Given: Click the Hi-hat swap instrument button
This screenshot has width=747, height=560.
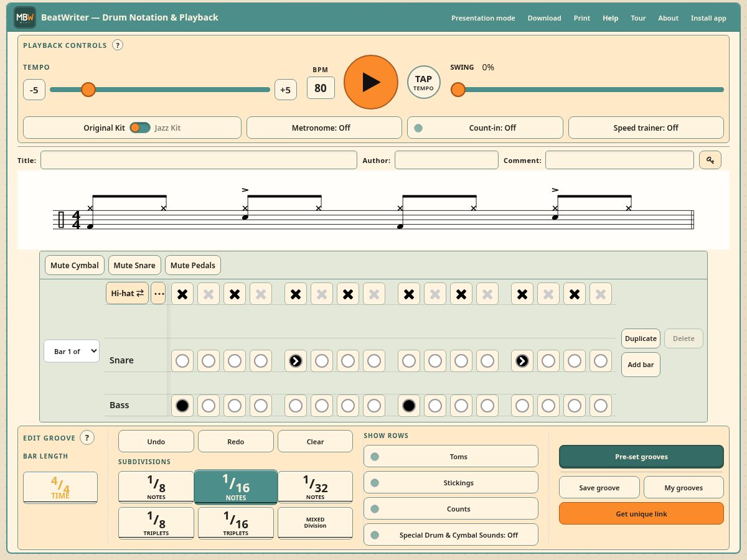Looking at the screenshot, I should click(127, 293).
